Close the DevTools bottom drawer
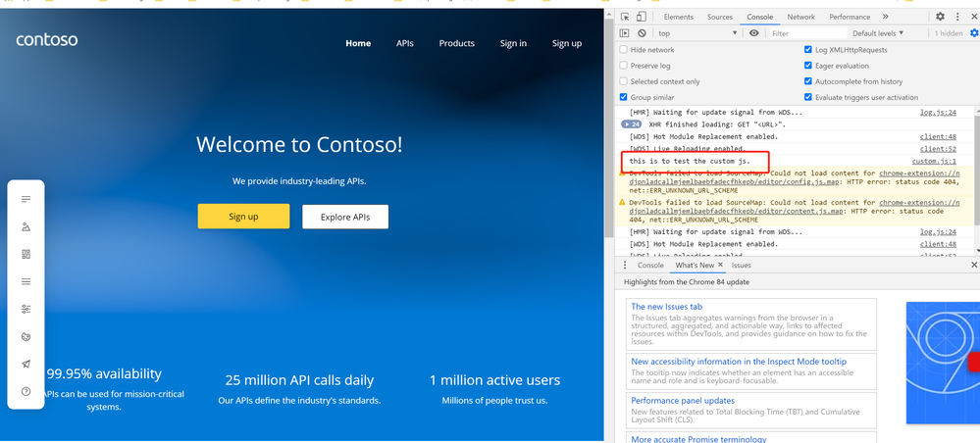 tap(974, 265)
